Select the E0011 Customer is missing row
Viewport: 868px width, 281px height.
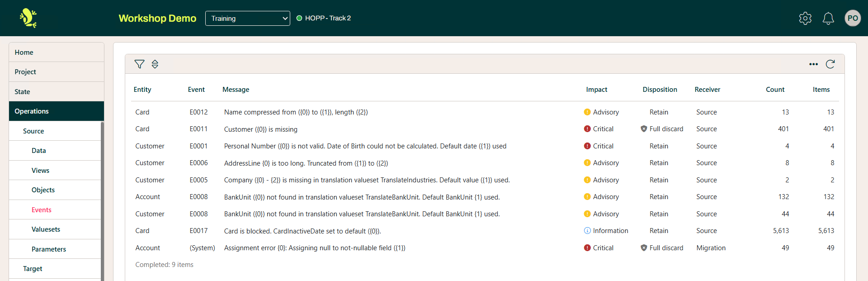coord(260,129)
